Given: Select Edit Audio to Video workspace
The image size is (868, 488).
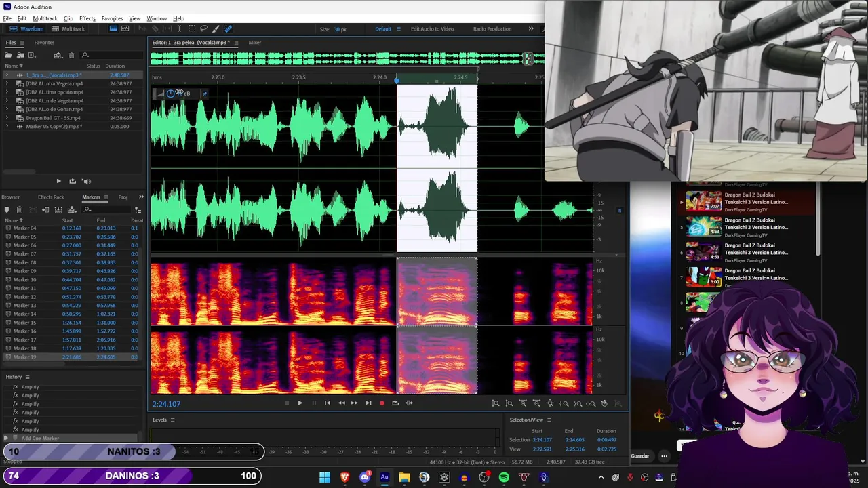Looking at the screenshot, I should pyautogui.click(x=432, y=29).
